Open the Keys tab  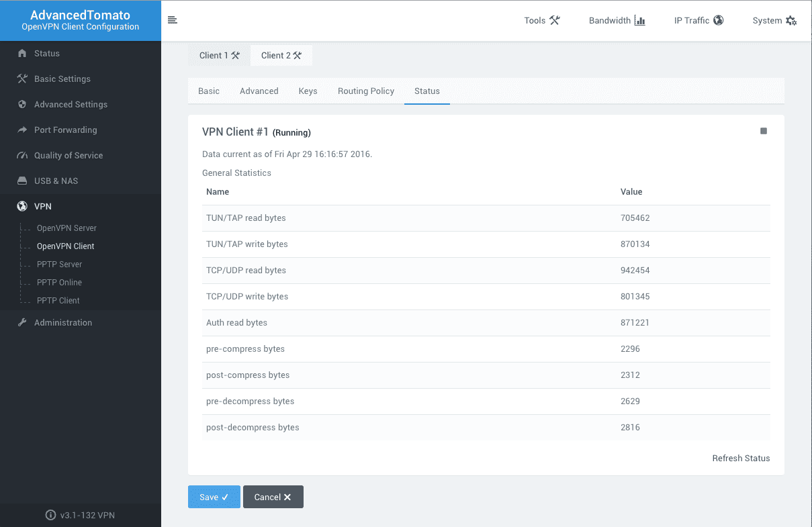308,91
